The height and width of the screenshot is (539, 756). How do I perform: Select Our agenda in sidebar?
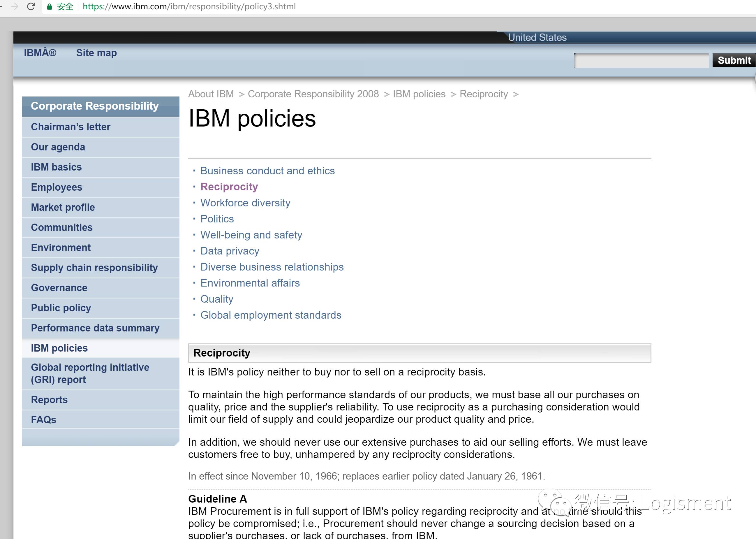101,147
